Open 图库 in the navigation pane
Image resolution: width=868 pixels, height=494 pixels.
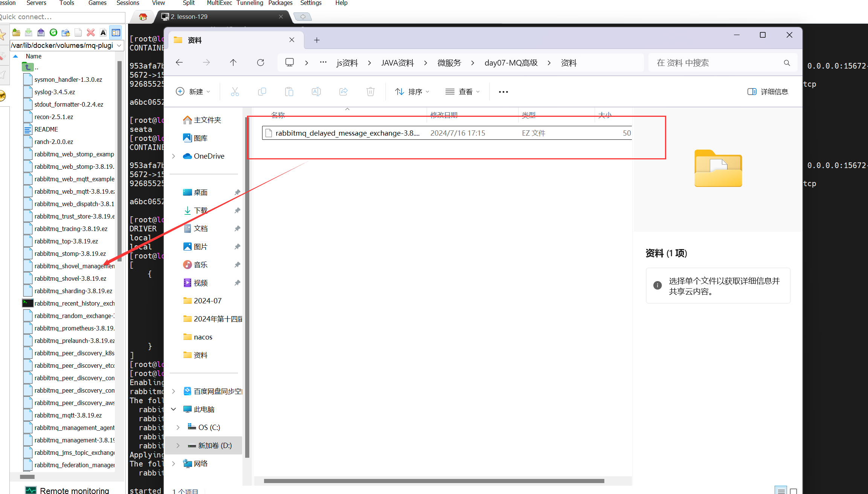[x=195, y=138]
